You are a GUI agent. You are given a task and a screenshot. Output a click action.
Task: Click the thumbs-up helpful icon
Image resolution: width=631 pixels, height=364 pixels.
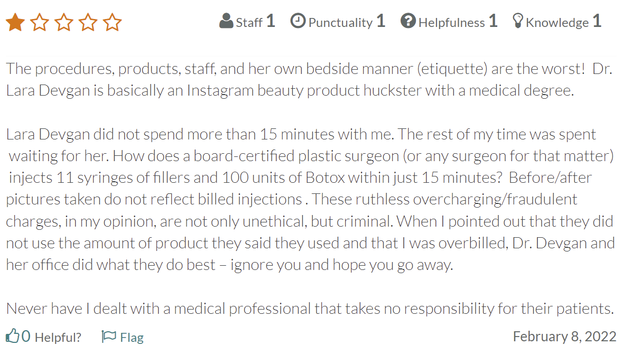click(x=12, y=336)
